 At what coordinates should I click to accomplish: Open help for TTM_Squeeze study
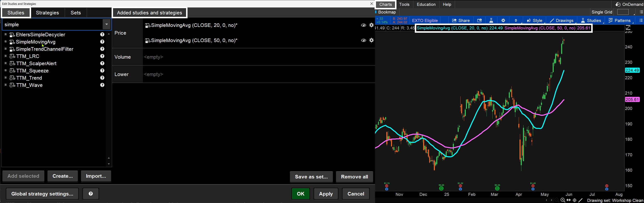[x=102, y=71]
